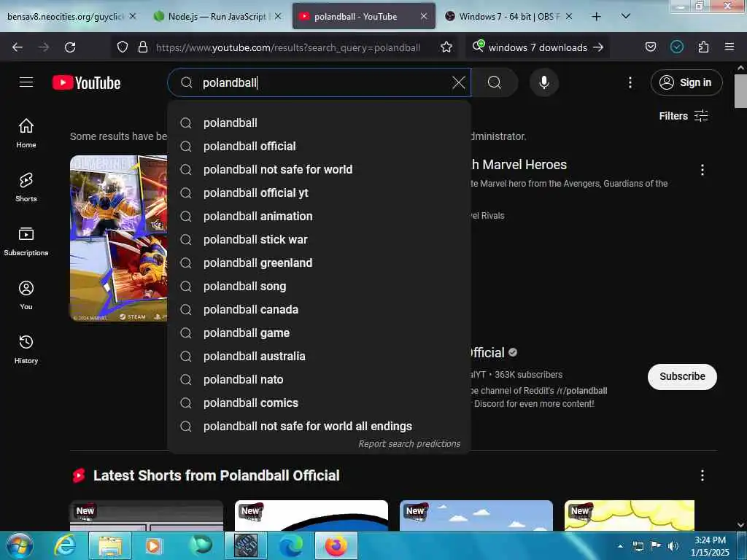Open the yellow cloud Shorts thumbnail

(630, 516)
